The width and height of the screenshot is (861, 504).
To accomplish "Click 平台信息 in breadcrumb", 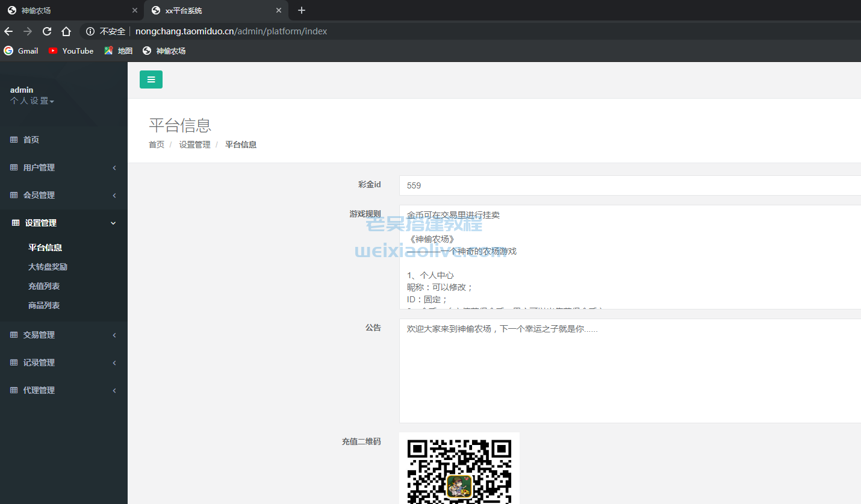I will (241, 145).
